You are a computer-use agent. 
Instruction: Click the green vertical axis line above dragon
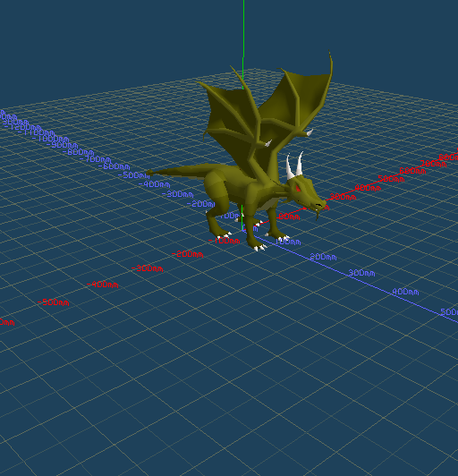point(243,45)
